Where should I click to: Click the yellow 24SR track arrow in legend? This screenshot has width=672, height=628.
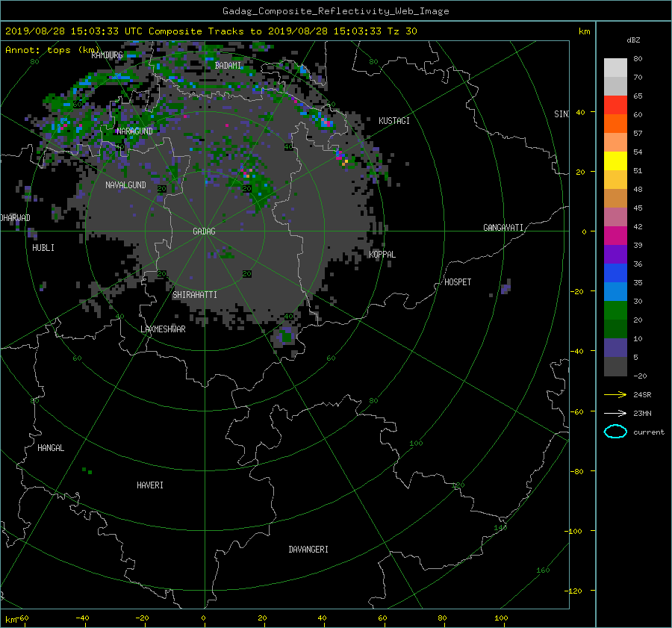pos(615,394)
